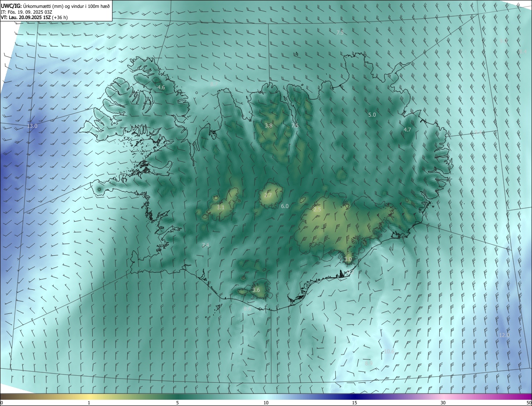Click the '6.0' value in central Iceland
Screen dimensions: 532x406
click(x=285, y=206)
